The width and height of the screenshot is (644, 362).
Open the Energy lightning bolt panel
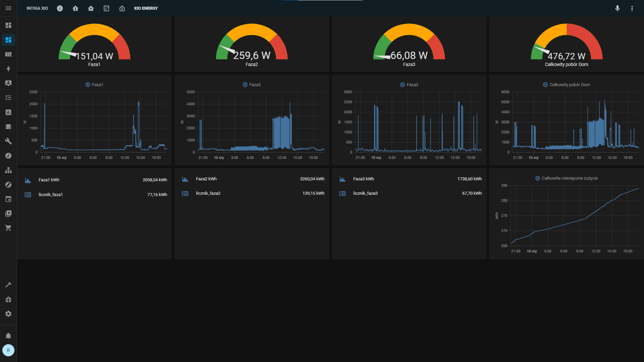click(8, 69)
